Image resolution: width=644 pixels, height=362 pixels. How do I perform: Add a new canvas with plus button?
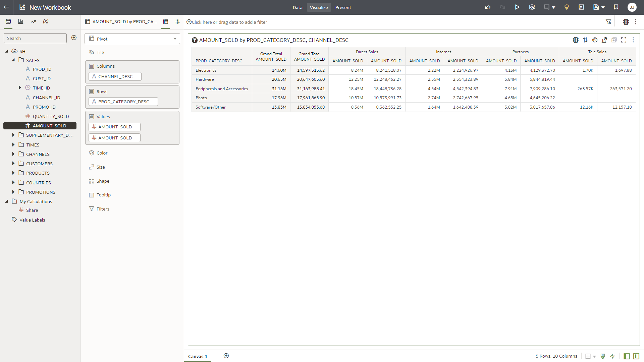point(226,356)
